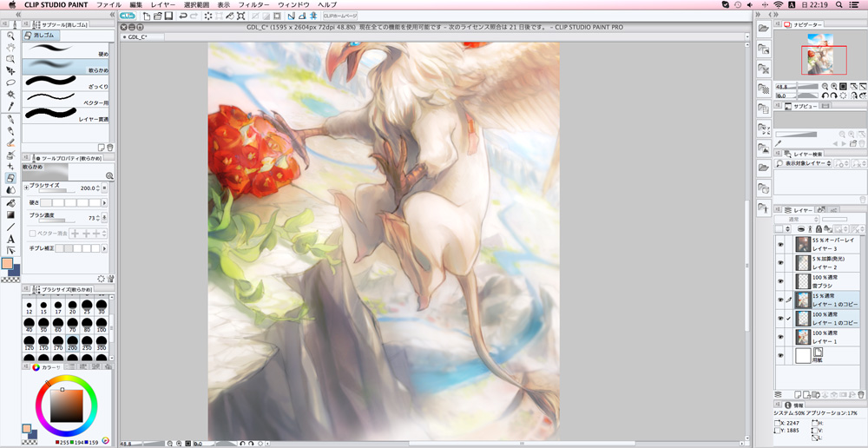Open the 編集 menu
The width and height of the screenshot is (868, 448).
click(135, 4)
